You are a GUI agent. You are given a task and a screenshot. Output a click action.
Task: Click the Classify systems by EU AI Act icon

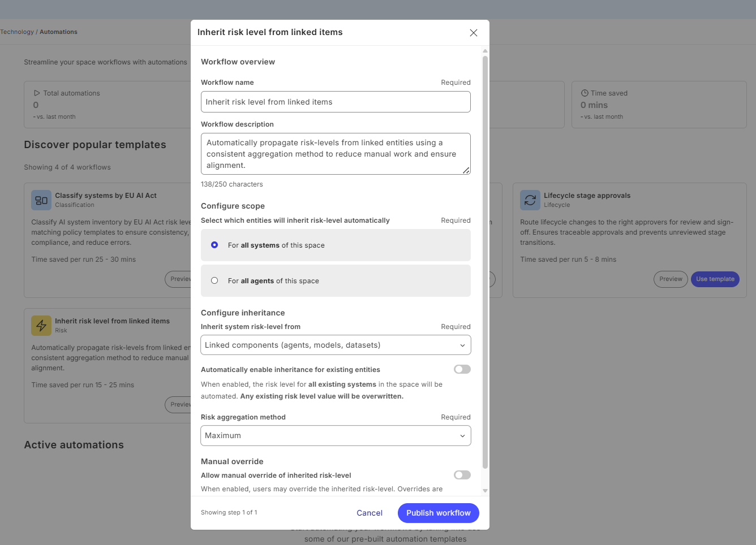pos(41,200)
